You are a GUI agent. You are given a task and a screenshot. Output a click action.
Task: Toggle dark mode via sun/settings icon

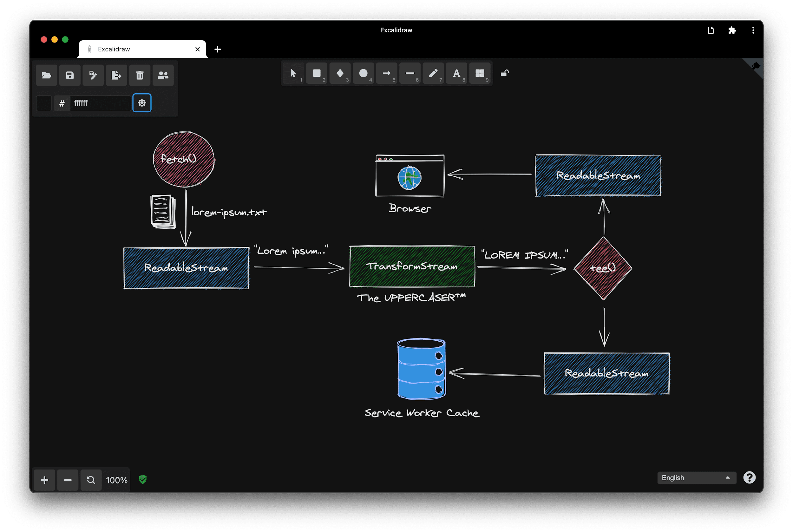tap(141, 103)
